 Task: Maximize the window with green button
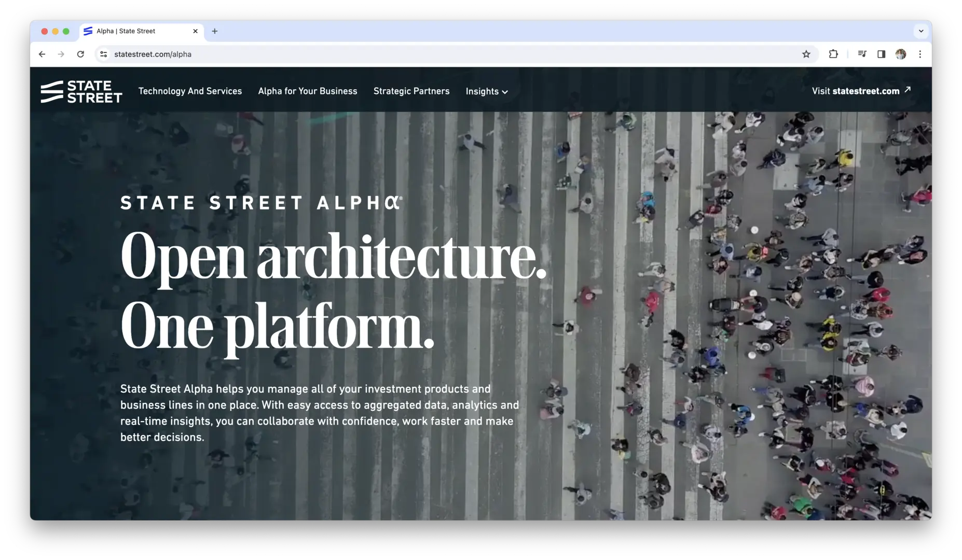[66, 31]
